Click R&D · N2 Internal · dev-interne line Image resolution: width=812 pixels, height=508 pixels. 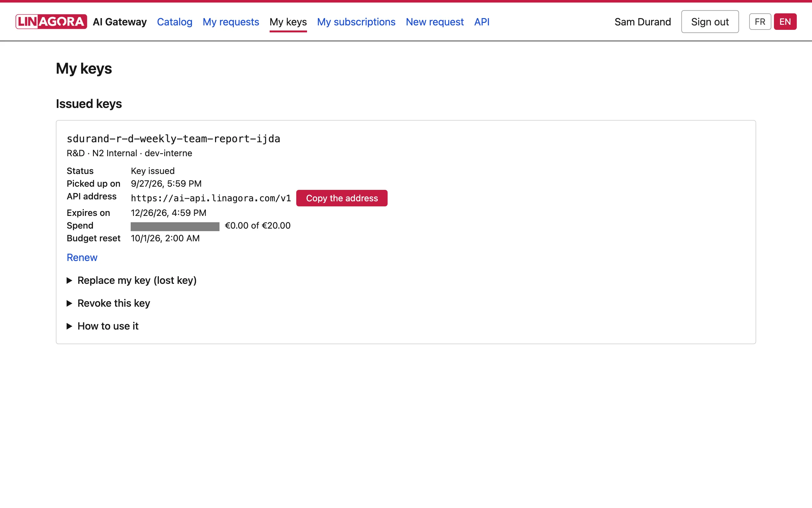coord(129,153)
